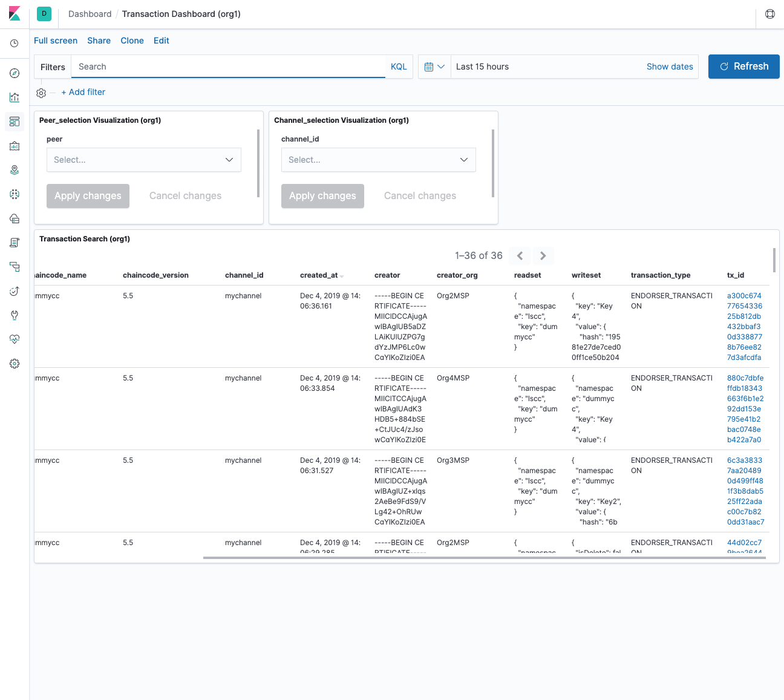This screenshot has width=784, height=700.
Task: Click vertical scrollbar of Transaction Search panel
Action: (x=774, y=260)
